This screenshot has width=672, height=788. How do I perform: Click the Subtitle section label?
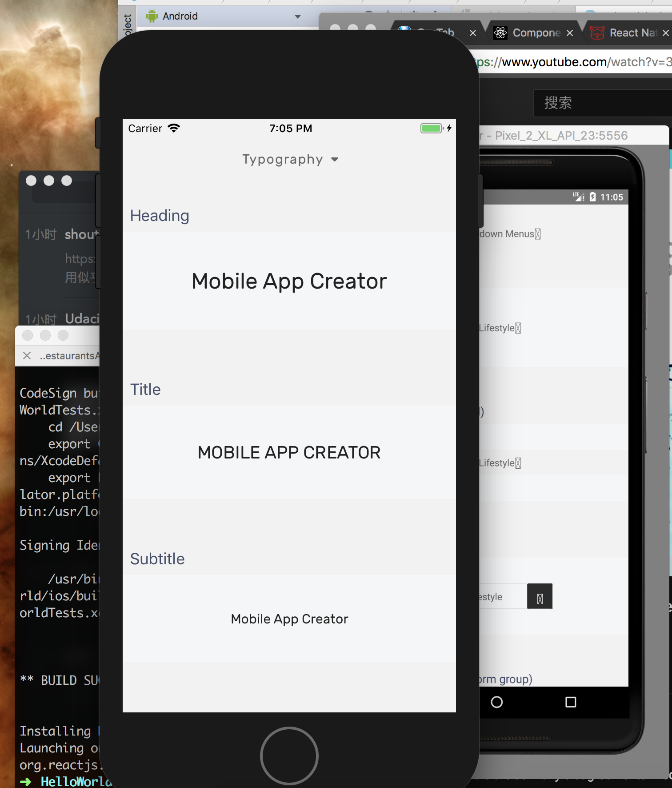(157, 559)
